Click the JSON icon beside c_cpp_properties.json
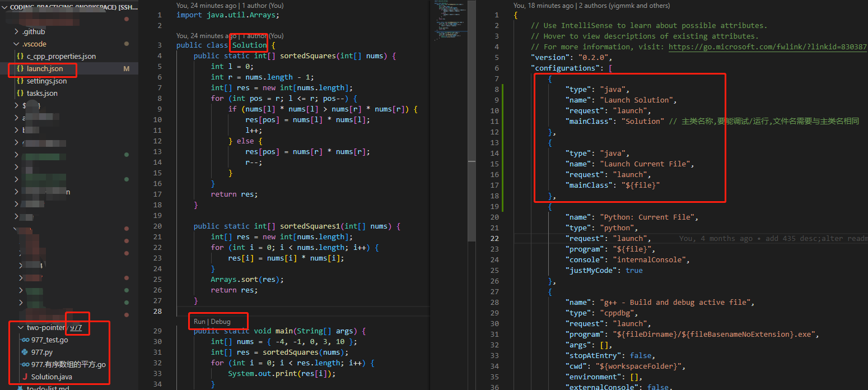The height and width of the screenshot is (390, 868). [x=21, y=56]
